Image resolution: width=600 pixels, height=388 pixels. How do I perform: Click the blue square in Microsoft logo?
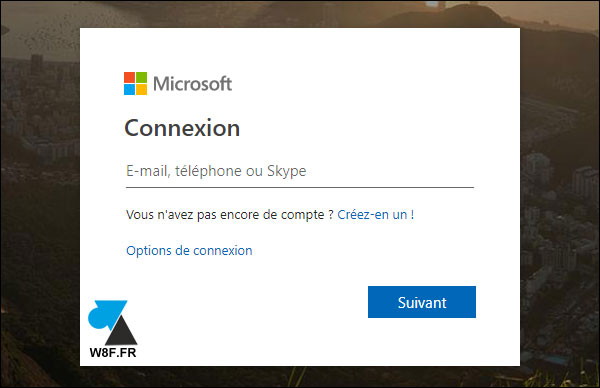coord(129,90)
